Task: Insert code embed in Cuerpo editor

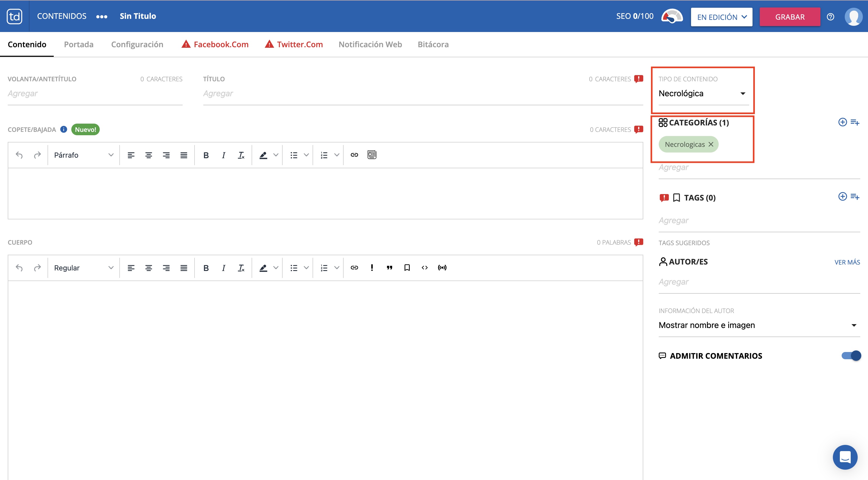Action: tap(424, 268)
